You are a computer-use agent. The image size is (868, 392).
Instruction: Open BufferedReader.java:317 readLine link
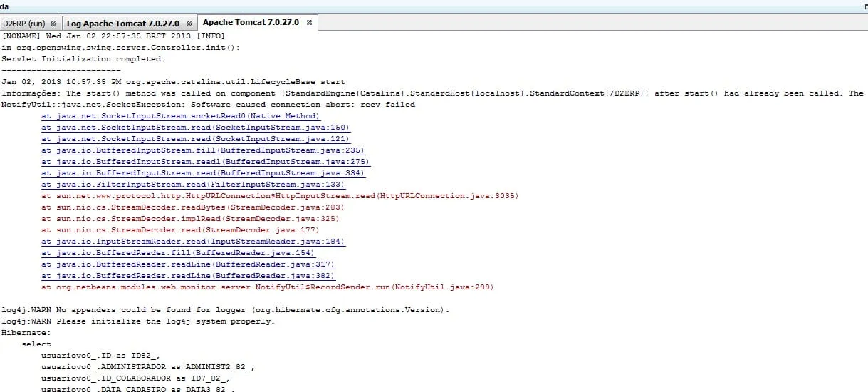point(188,264)
